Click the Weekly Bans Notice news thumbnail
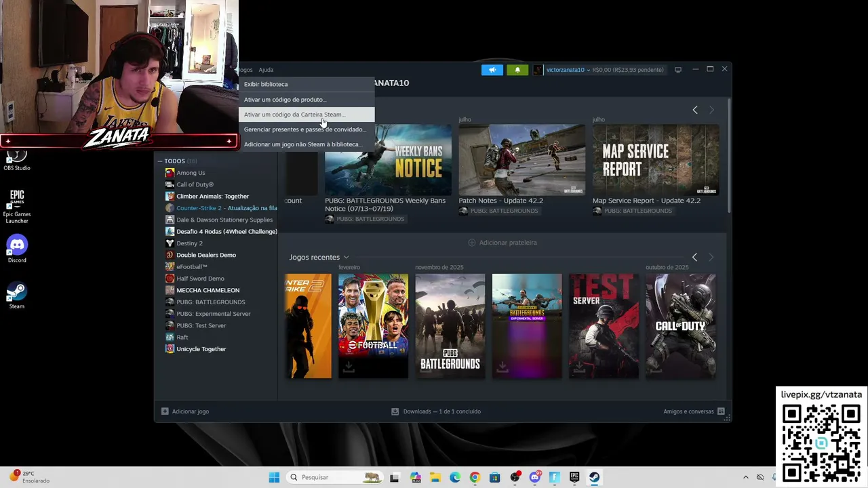 pyautogui.click(x=388, y=160)
